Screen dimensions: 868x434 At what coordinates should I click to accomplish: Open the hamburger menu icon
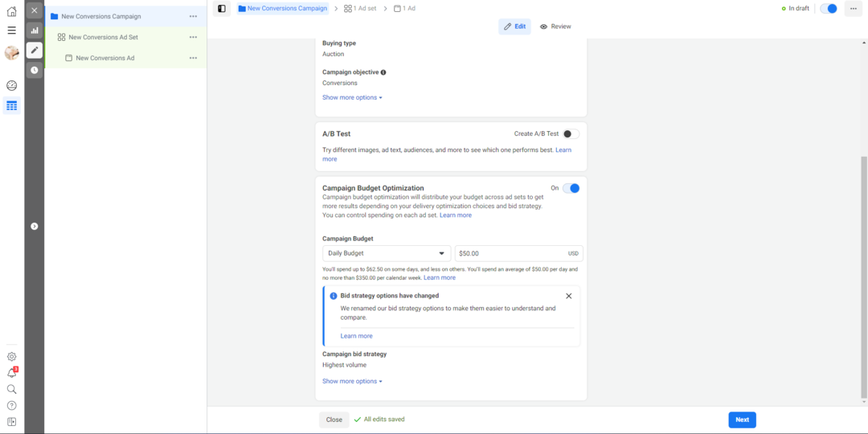11,31
